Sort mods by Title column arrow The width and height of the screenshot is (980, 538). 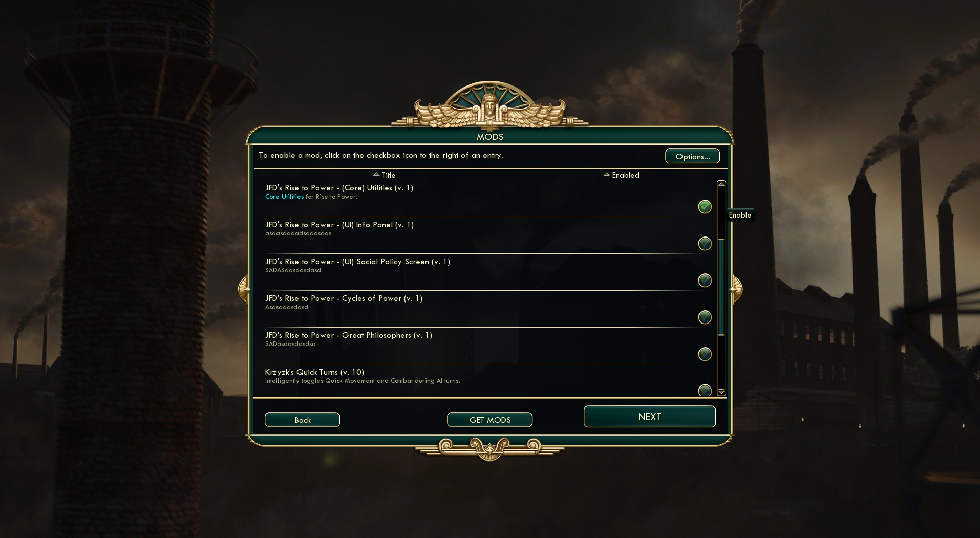(376, 175)
